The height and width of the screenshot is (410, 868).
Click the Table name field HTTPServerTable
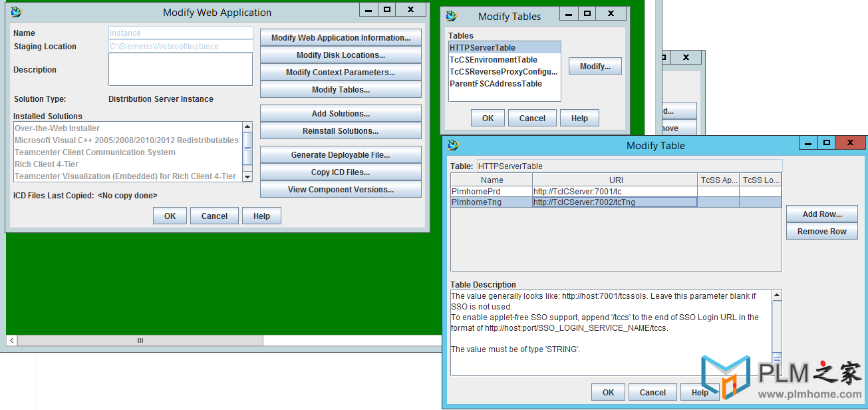[x=629, y=166]
